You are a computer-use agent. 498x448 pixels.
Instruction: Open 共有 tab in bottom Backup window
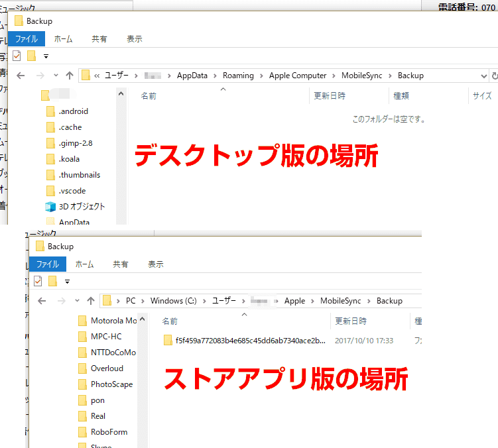[121, 264]
